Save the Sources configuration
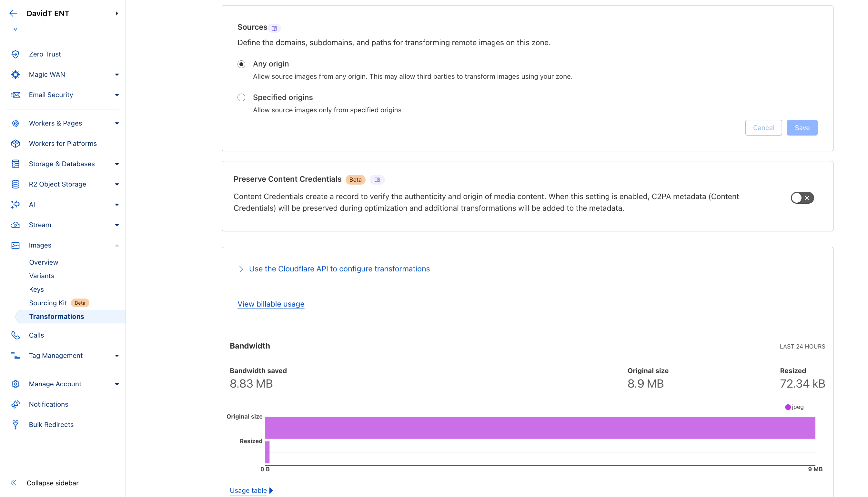 tap(802, 127)
